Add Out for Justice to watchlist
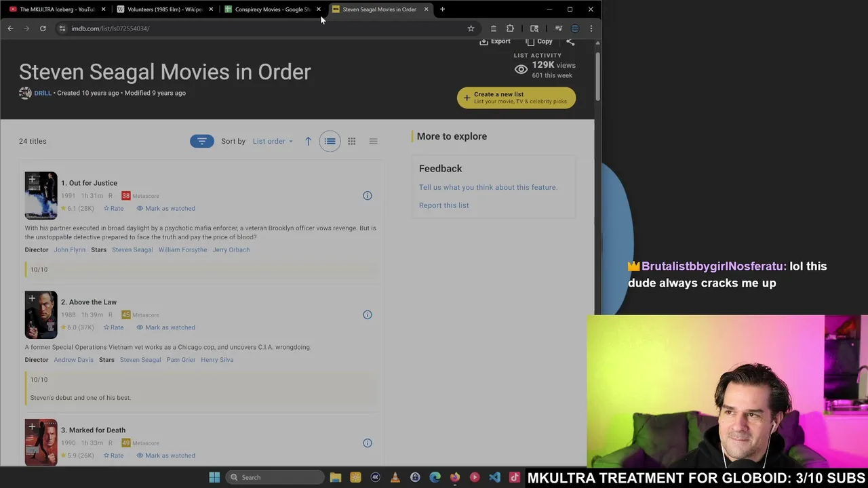This screenshot has width=868, height=488. tap(32, 180)
